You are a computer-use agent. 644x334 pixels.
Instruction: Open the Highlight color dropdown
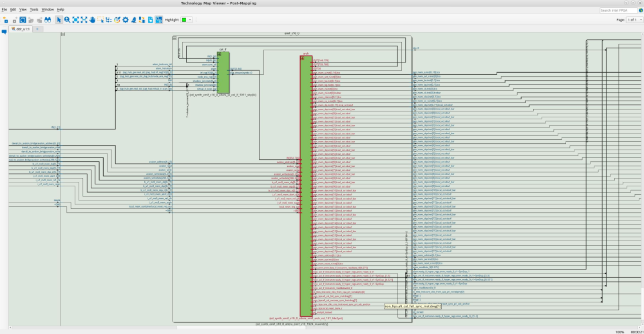click(x=191, y=20)
